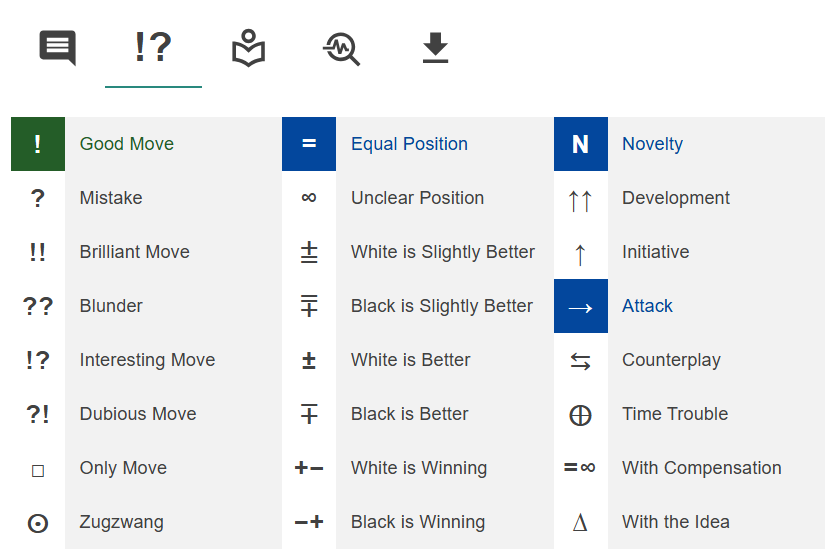Open the comments speech bubble tab

pyautogui.click(x=57, y=47)
